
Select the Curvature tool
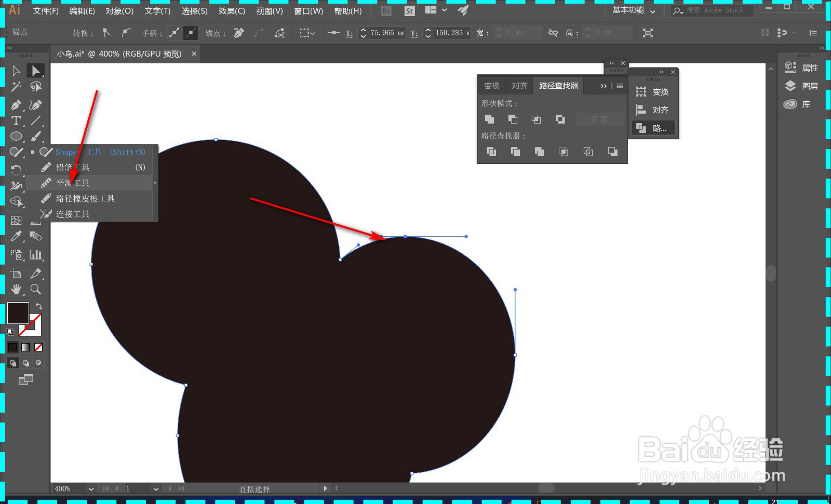pos(35,105)
